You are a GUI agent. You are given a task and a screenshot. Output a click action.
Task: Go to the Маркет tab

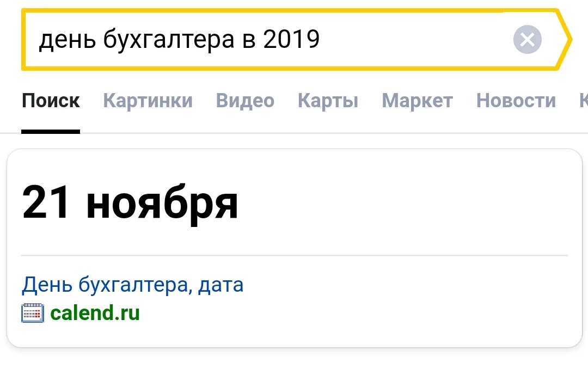click(x=417, y=101)
